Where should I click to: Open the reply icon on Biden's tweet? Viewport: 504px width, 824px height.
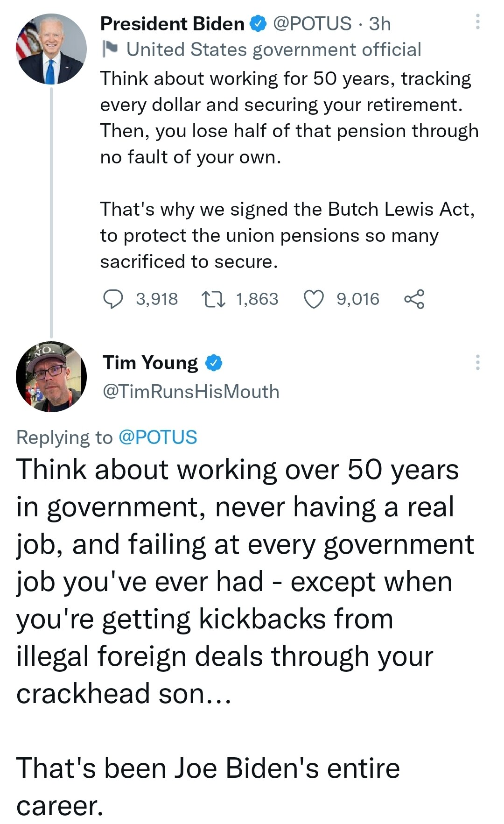click(114, 299)
